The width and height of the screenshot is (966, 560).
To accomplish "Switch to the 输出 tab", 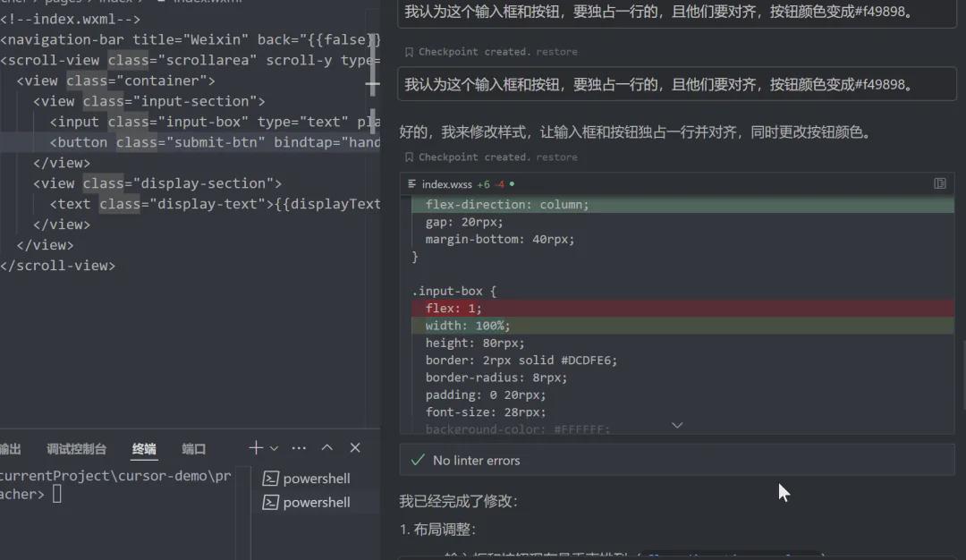I will pyautogui.click(x=10, y=448).
